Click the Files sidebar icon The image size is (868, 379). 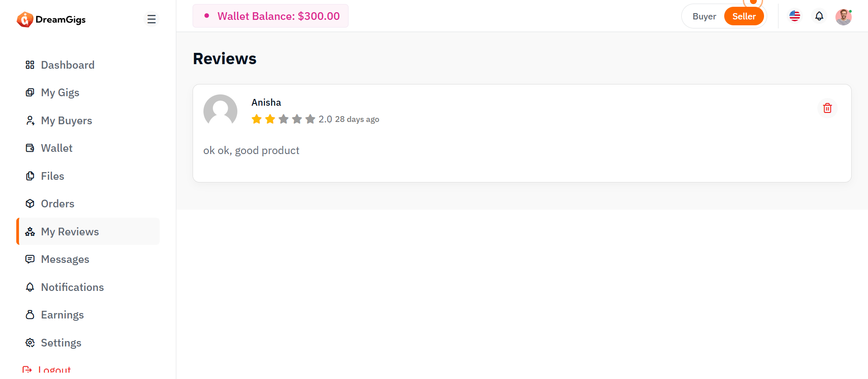click(30, 176)
